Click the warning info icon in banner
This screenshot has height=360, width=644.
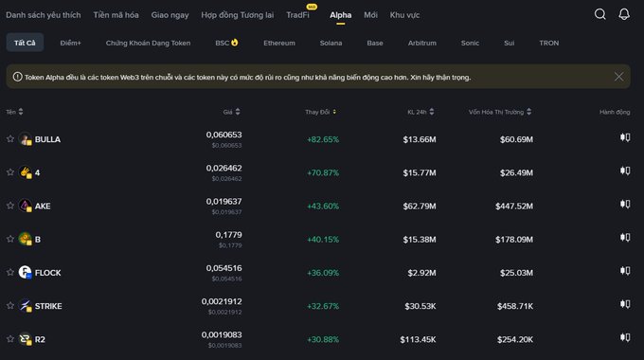point(17,77)
